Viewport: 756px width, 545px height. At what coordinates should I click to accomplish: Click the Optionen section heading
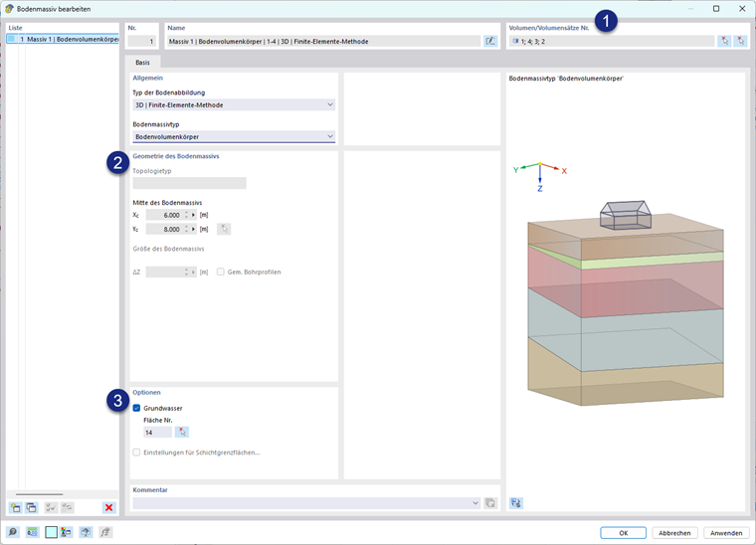(x=146, y=392)
